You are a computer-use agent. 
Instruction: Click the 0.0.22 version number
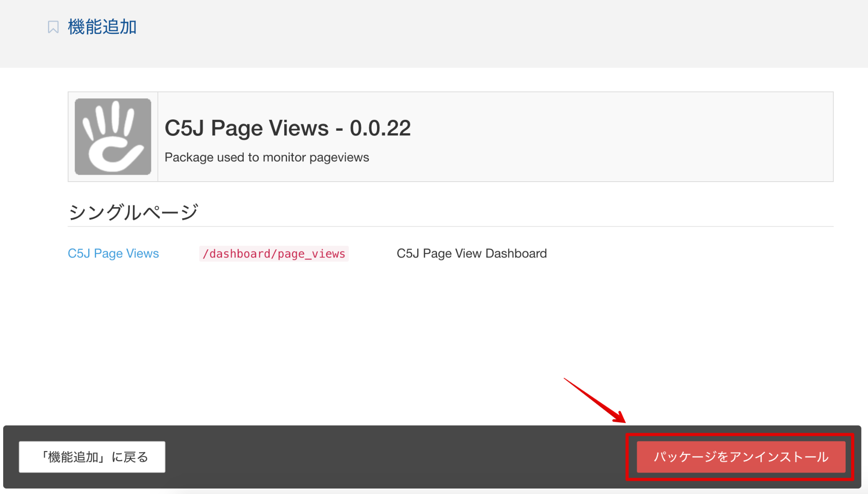(x=380, y=128)
